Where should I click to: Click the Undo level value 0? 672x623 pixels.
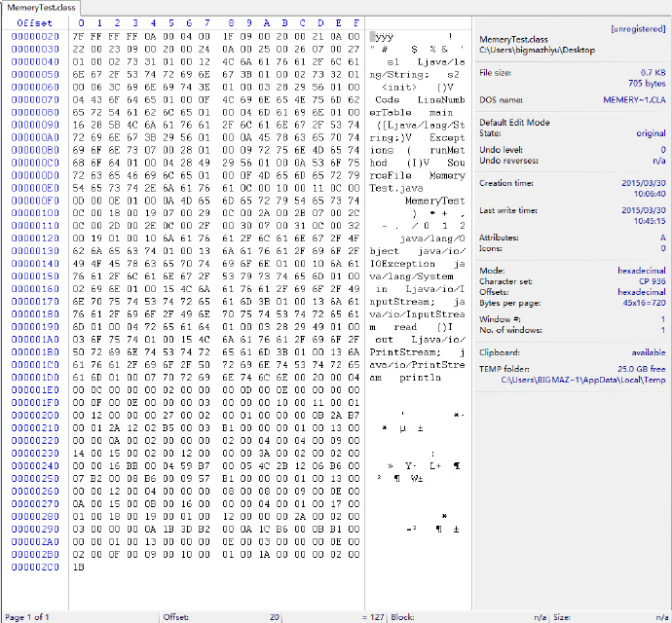pos(663,150)
